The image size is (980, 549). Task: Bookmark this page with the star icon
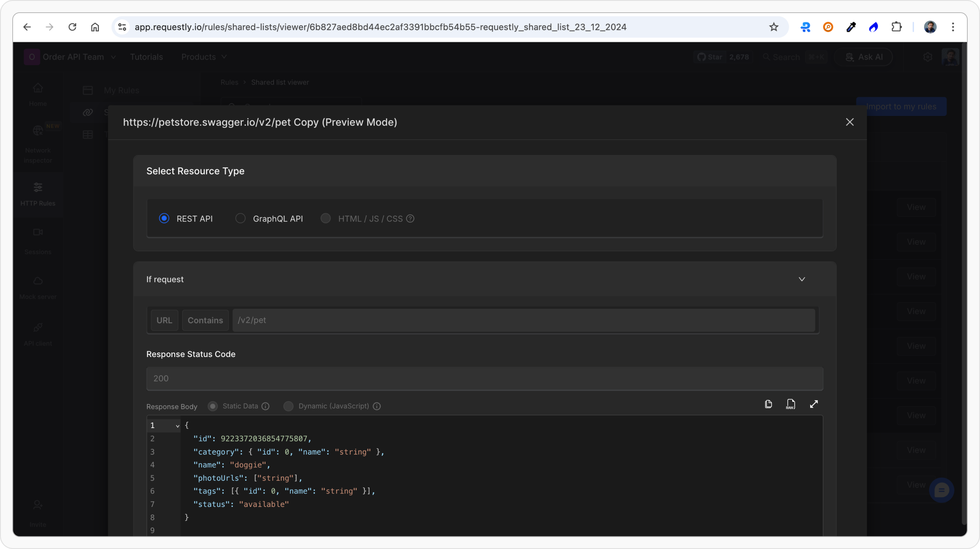[773, 27]
